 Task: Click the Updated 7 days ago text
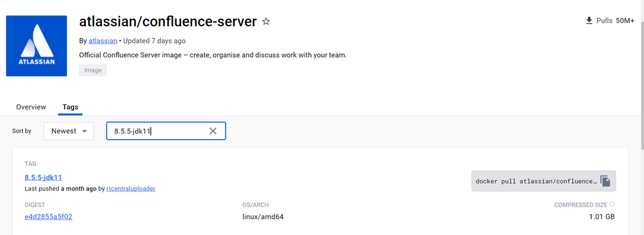click(154, 41)
